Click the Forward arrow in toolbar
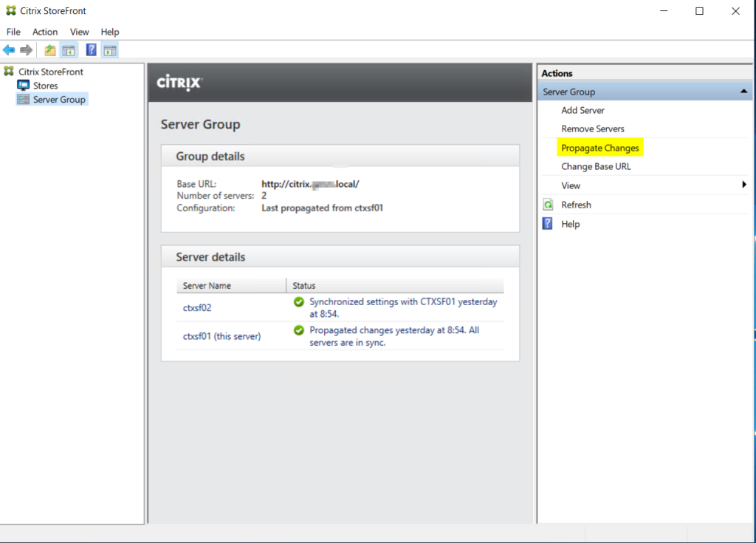 tap(26, 50)
